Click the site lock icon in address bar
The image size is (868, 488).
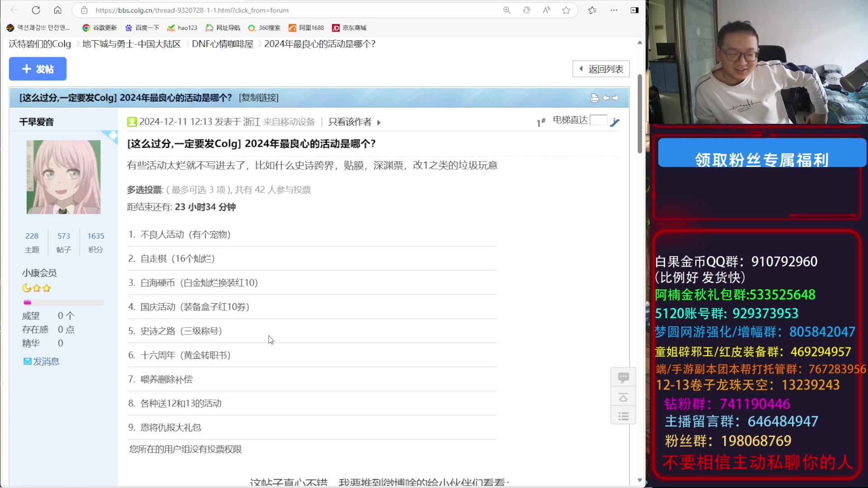coord(85,10)
